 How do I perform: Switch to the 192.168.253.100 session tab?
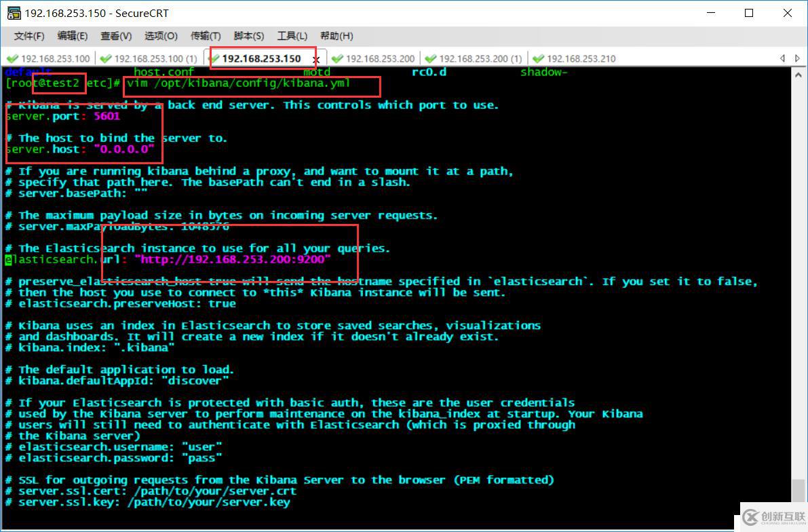(50, 59)
